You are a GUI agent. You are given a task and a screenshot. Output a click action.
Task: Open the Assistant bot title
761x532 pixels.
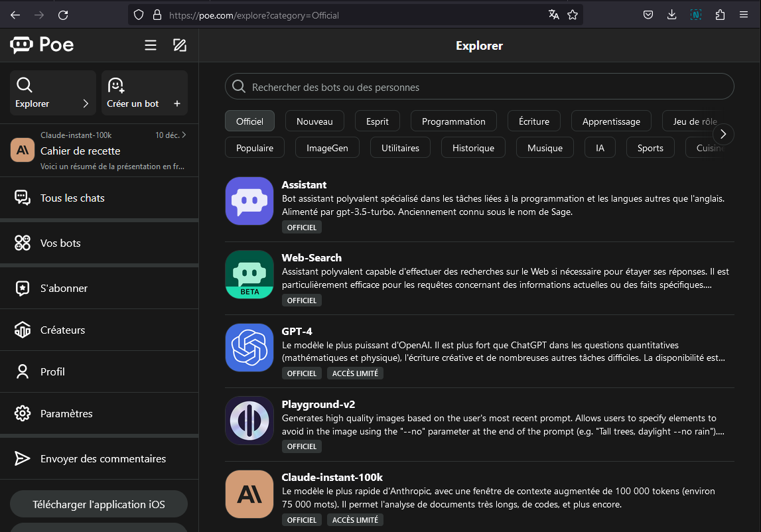point(304,185)
